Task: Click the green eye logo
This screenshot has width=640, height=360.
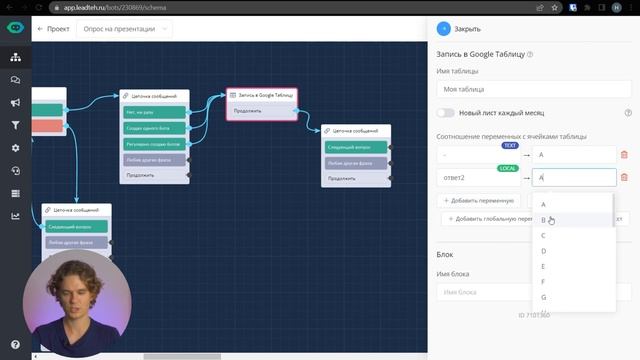Action: (16, 28)
